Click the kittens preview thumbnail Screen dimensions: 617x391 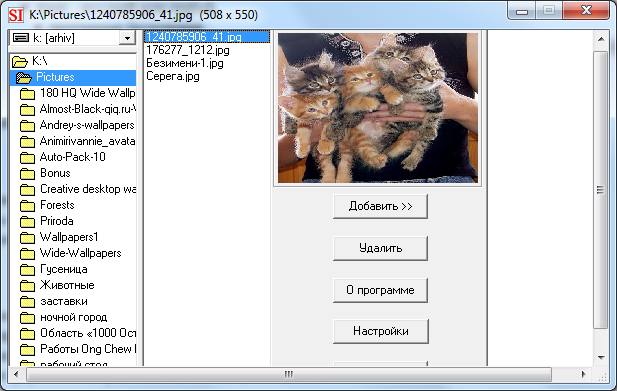click(378, 108)
